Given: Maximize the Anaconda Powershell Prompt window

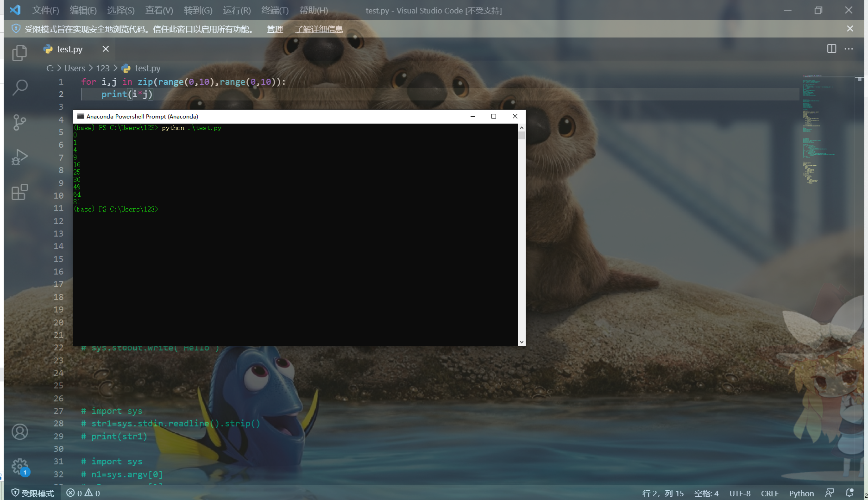Looking at the screenshot, I should tap(494, 116).
